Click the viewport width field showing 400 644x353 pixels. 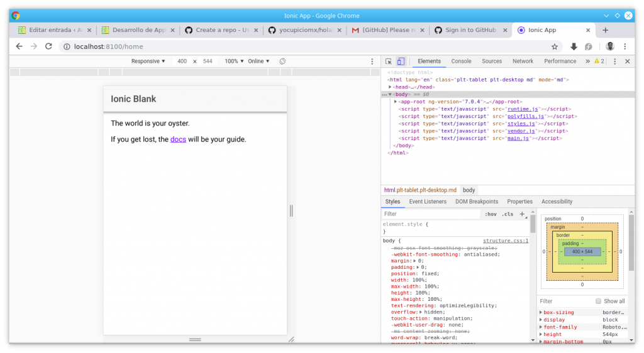pyautogui.click(x=182, y=61)
